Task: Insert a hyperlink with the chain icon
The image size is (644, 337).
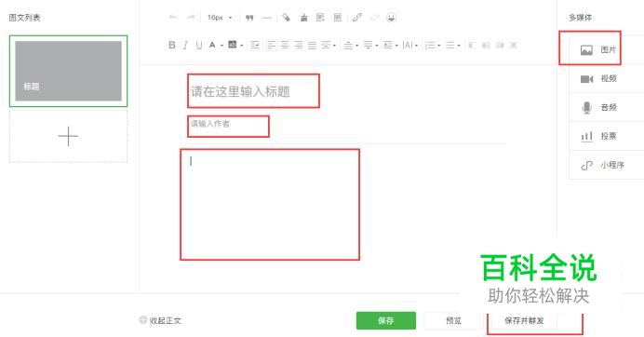Action: [357, 18]
